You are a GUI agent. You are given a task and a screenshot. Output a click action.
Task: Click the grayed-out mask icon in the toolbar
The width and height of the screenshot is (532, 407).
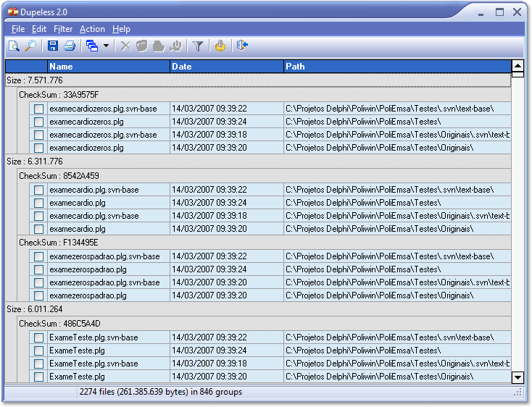(142, 46)
